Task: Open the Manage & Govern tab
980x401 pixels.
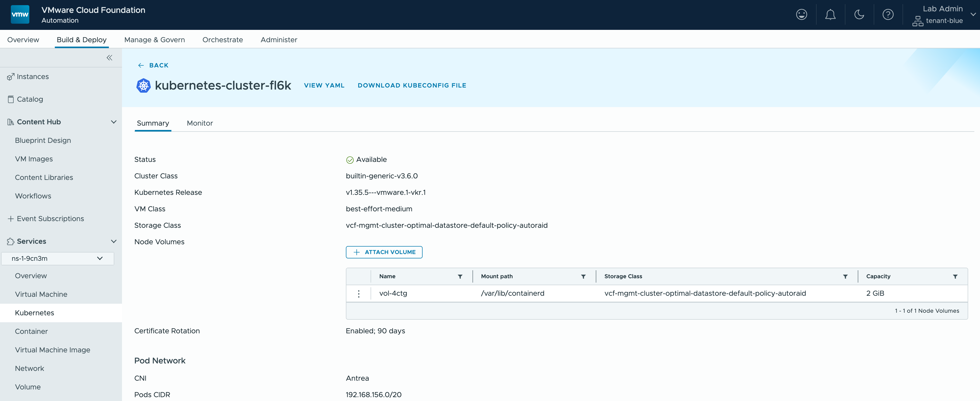Action: [x=154, y=40]
